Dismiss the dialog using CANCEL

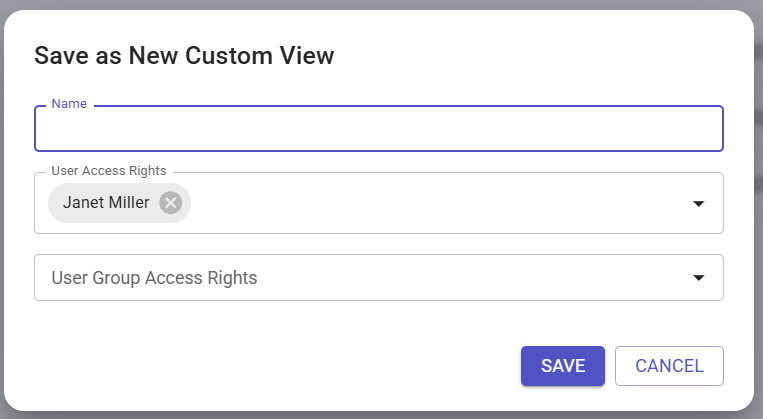point(669,366)
